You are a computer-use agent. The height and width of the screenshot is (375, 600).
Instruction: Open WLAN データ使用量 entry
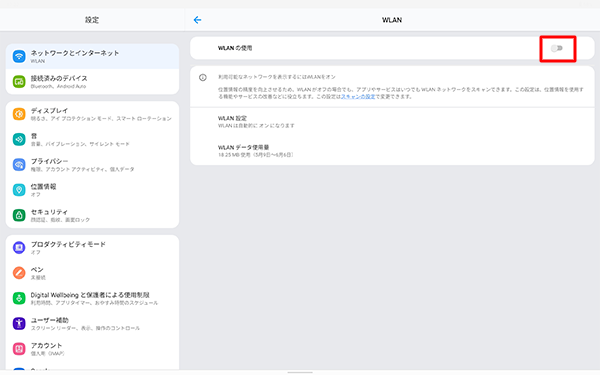(x=392, y=151)
